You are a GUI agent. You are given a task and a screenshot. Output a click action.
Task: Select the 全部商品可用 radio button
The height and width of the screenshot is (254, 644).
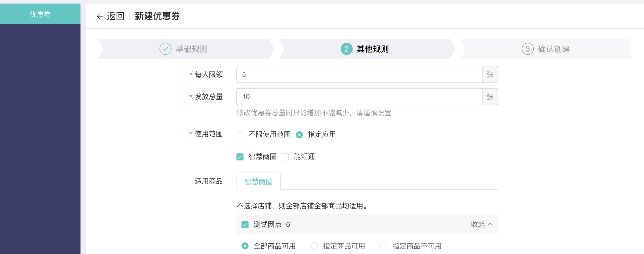(x=245, y=246)
